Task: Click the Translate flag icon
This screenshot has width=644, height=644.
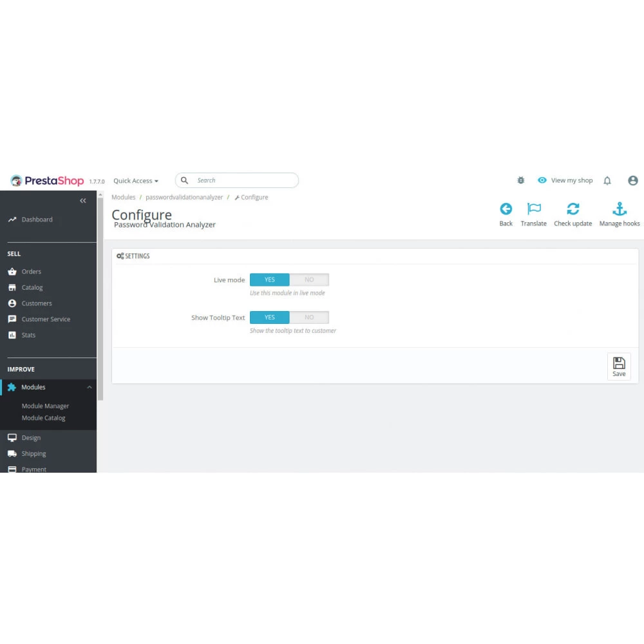Action: click(533, 209)
